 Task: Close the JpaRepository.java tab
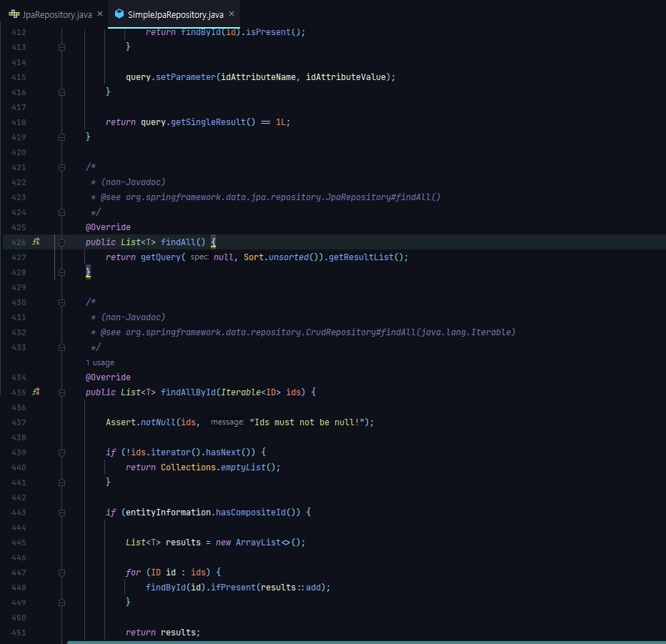[x=99, y=14]
